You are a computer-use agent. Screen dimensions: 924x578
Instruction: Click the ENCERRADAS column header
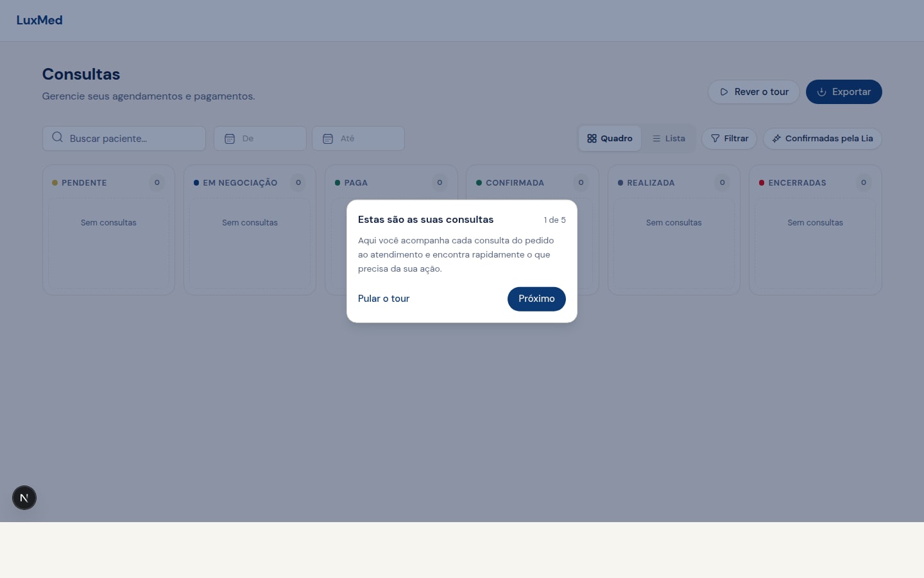[797, 183]
